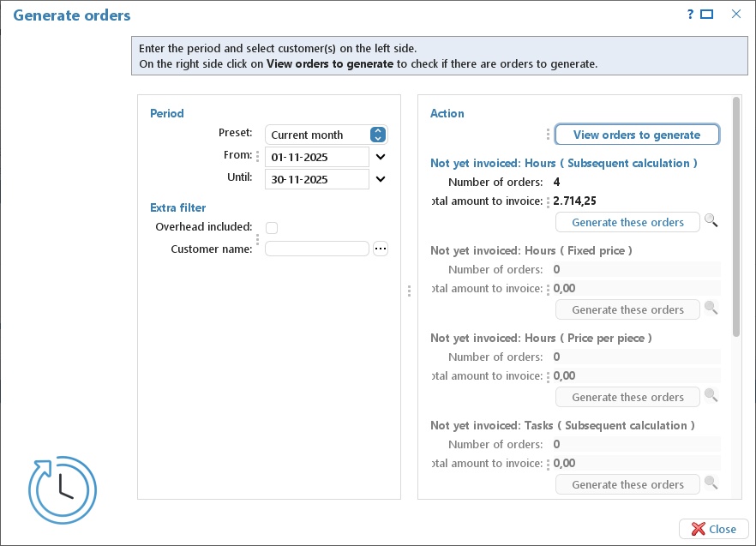The image size is (756, 546).
Task: Open the help question mark icon
Action: 691,15
